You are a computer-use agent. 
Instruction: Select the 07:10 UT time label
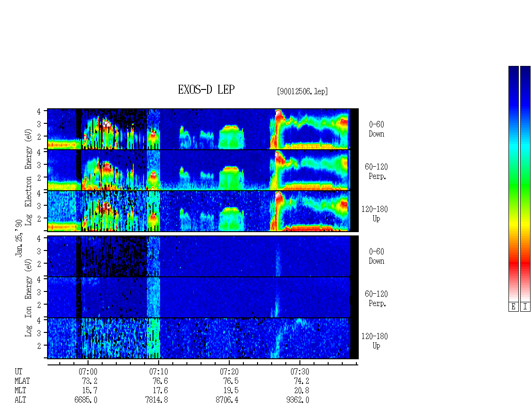pyautogui.click(x=159, y=372)
